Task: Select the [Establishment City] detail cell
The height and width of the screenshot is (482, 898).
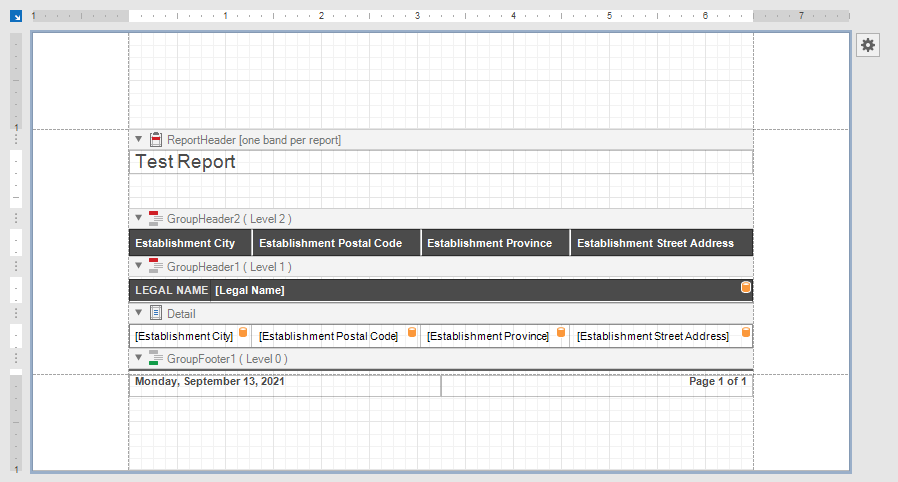Action: pyautogui.click(x=191, y=336)
